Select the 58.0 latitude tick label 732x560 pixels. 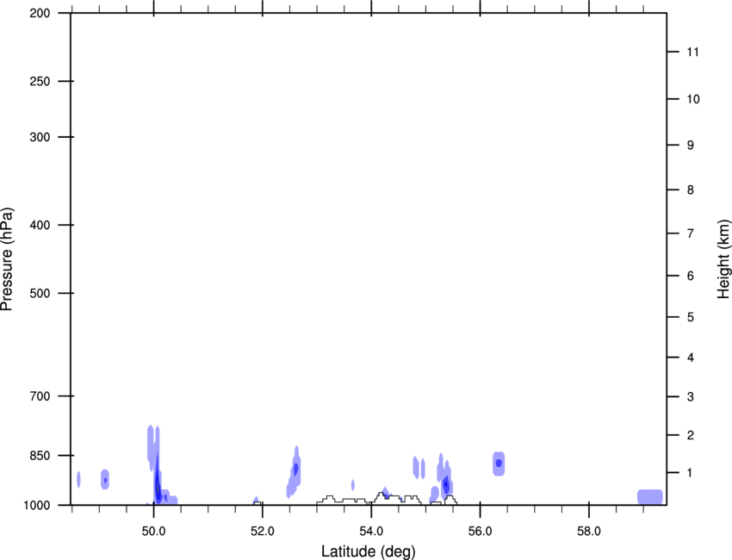pyautogui.click(x=588, y=530)
